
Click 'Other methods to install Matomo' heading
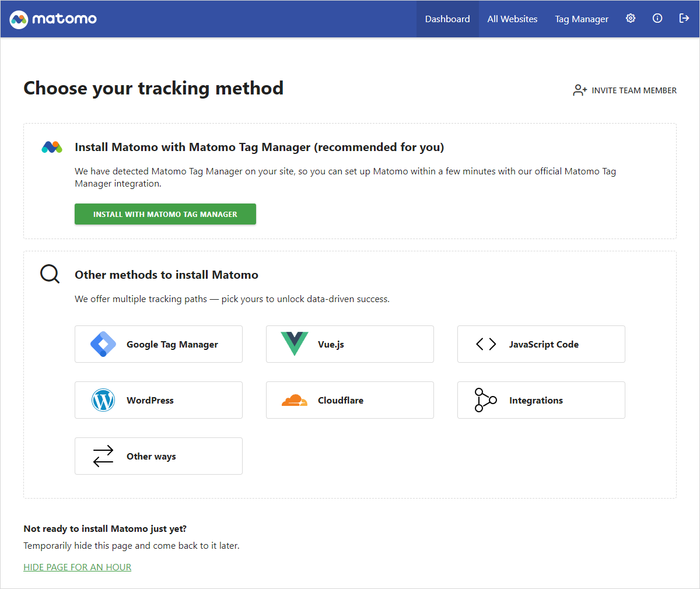166,275
